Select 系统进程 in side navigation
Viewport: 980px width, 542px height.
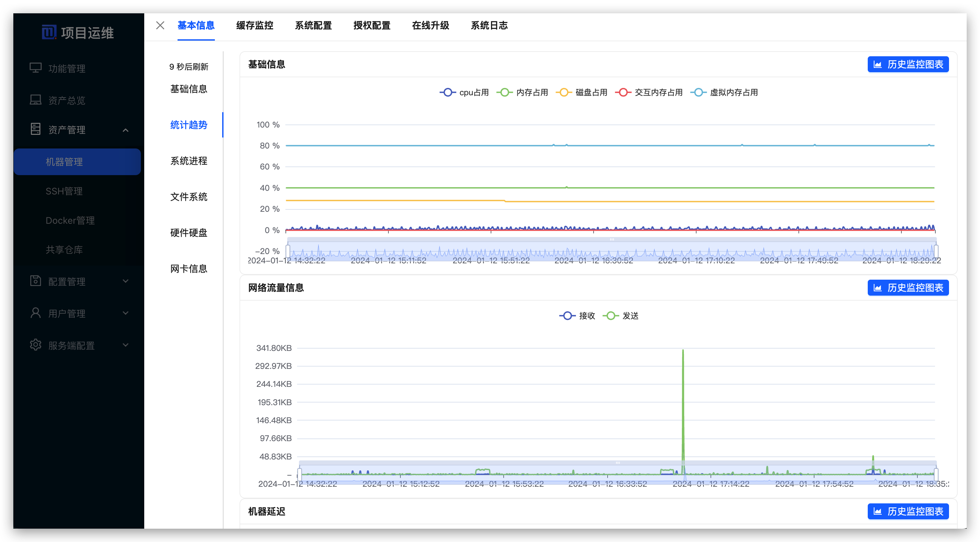(x=189, y=161)
